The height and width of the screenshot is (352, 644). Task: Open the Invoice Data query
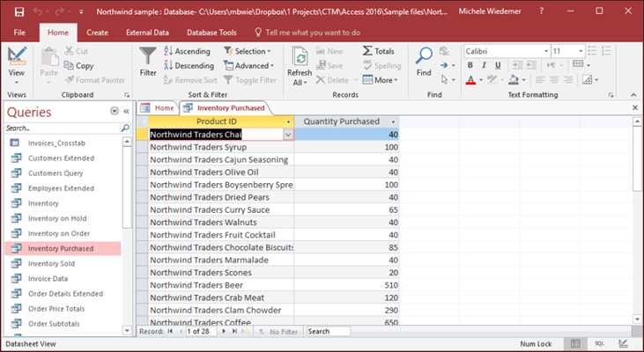[48, 279]
